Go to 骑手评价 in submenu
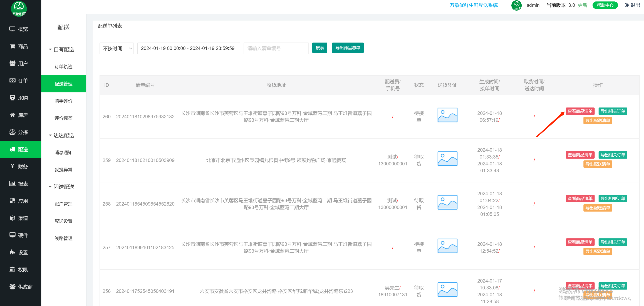Image resolution: width=644 pixels, height=306 pixels. click(x=63, y=101)
